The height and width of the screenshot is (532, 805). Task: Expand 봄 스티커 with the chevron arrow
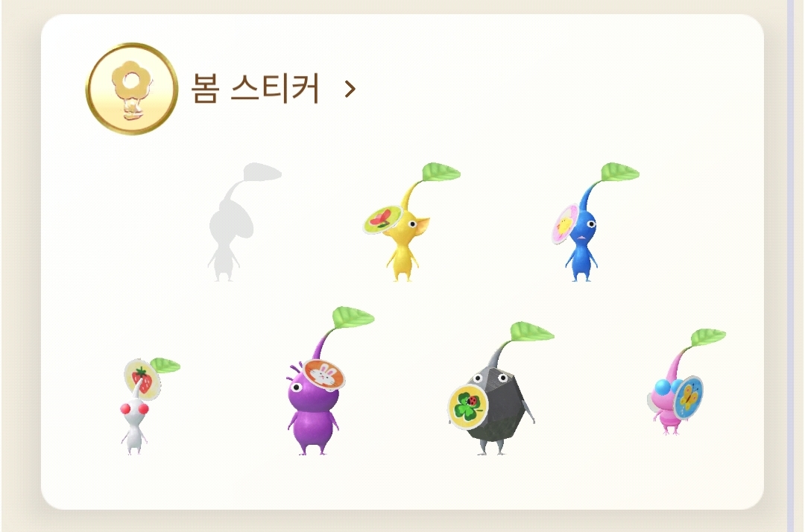(x=350, y=89)
